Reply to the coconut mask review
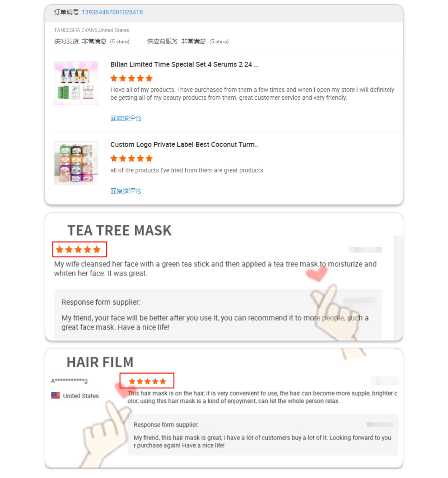Screen dimensions: 448x478 click(x=126, y=191)
